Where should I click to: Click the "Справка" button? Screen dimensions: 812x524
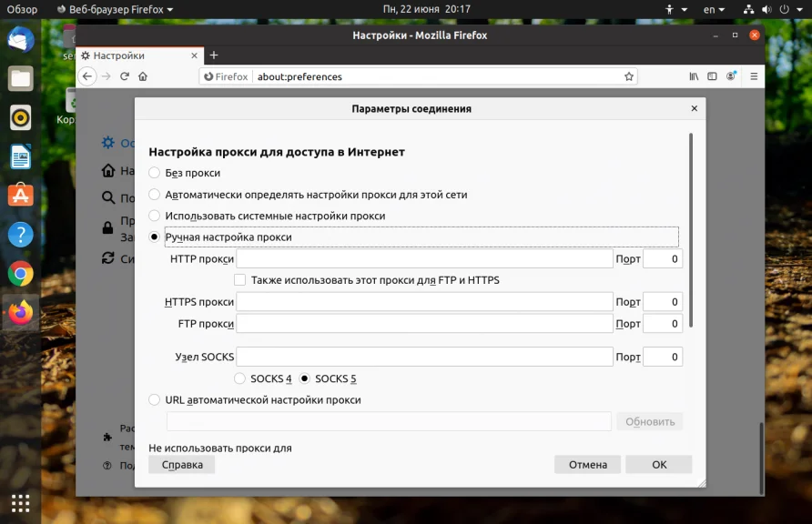click(x=182, y=465)
